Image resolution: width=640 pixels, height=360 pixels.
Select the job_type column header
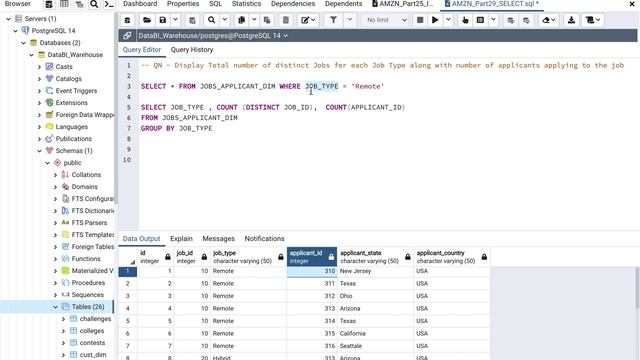click(248, 257)
